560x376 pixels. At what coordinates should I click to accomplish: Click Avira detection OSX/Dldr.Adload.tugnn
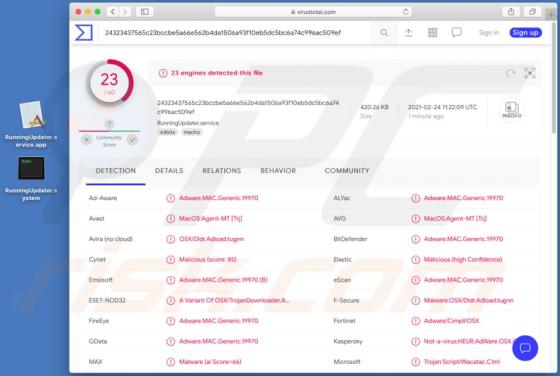211,239
